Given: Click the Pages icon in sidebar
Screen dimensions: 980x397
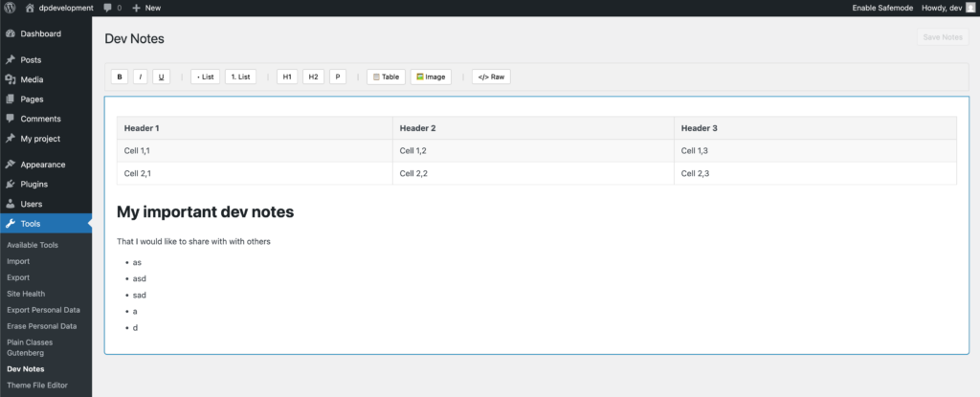Looking at the screenshot, I should tap(10, 99).
